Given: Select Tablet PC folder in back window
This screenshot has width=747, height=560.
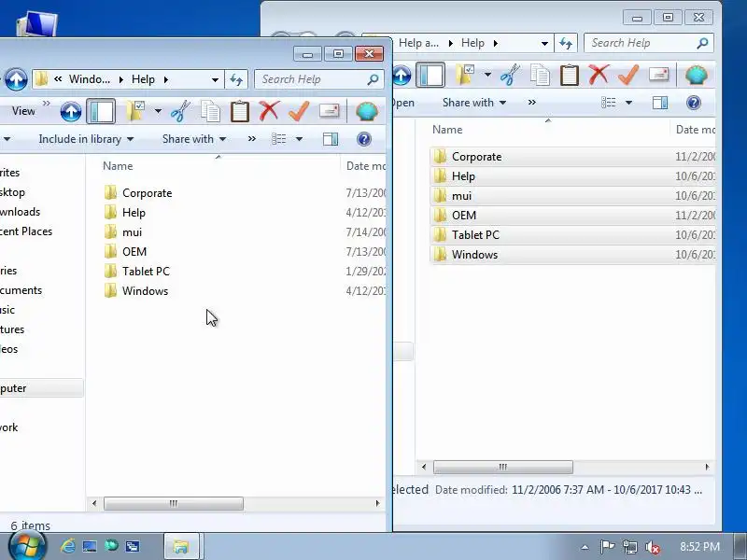Looking at the screenshot, I should (x=475, y=235).
